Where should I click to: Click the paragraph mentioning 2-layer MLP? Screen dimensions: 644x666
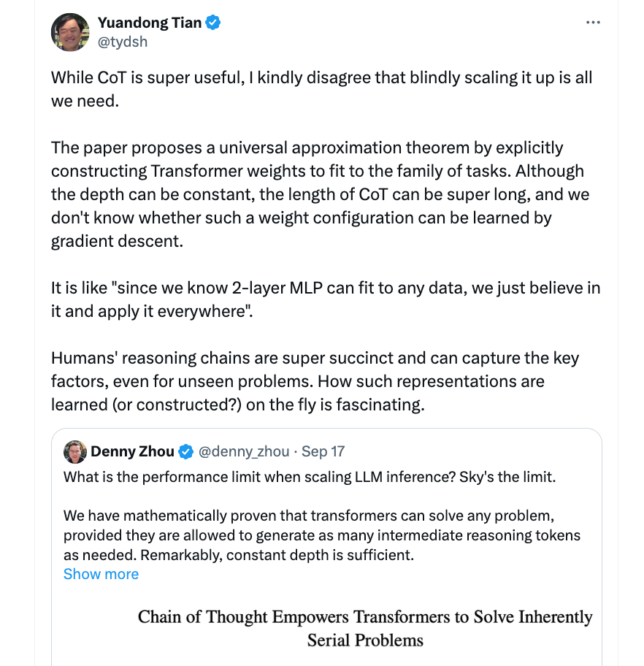click(325, 298)
